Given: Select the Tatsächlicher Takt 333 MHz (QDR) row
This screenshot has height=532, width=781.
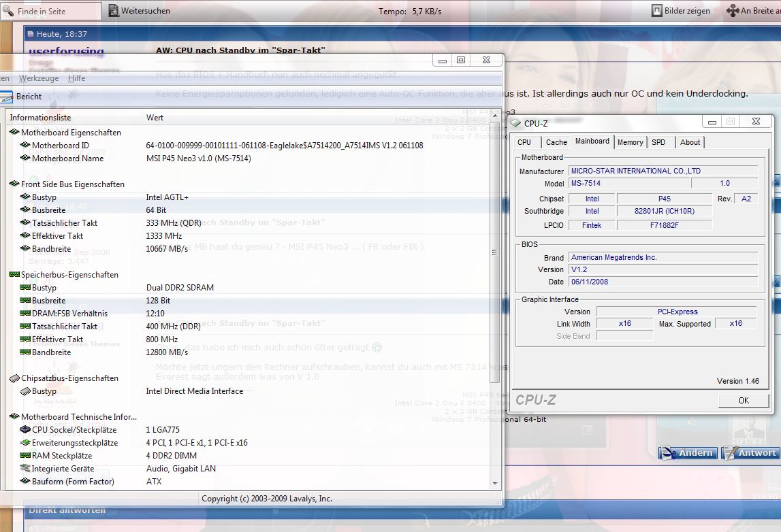Looking at the screenshot, I should [249, 223].
